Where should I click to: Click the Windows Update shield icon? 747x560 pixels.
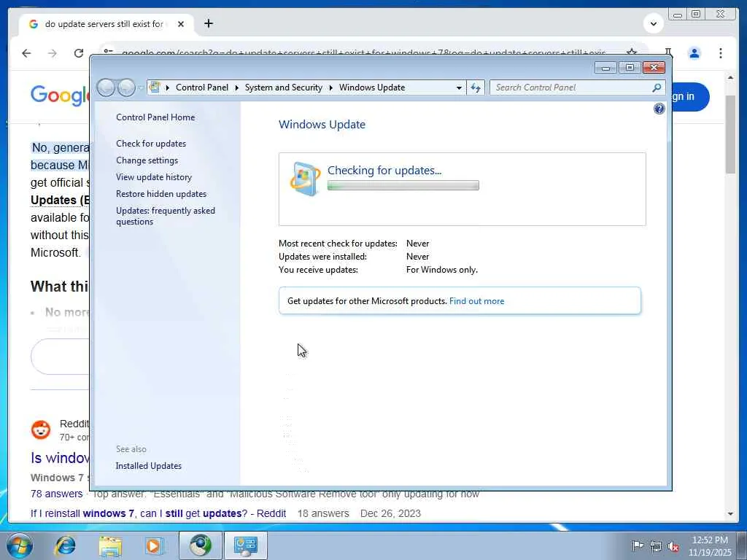pos(305,179)
